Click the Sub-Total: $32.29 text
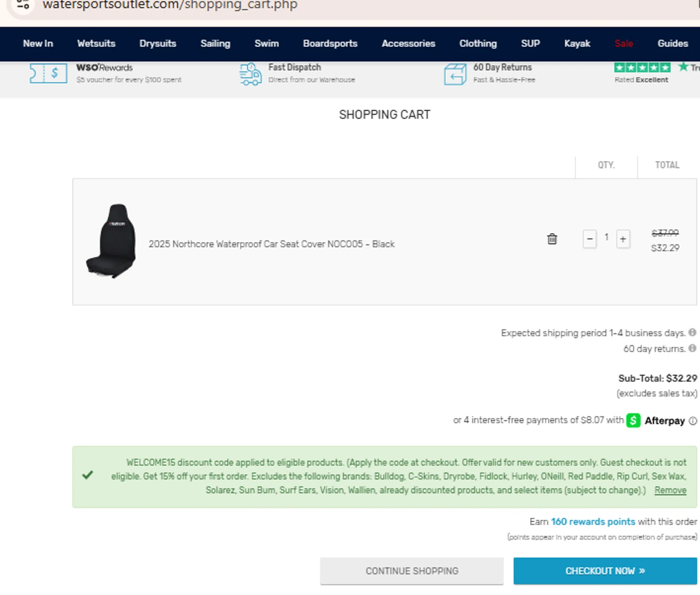700x595 pixels. 658,378
